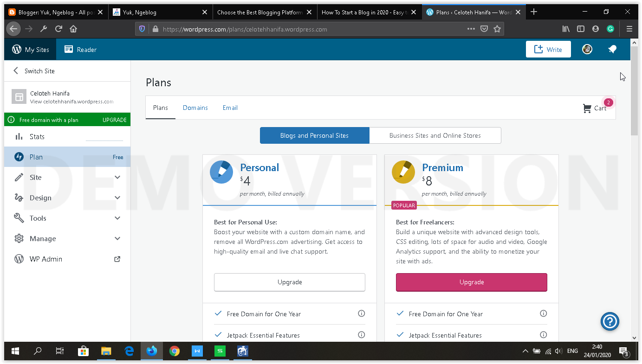Click the Write button
This screenshot has width=642, height=364.
[x=548, y=49]
